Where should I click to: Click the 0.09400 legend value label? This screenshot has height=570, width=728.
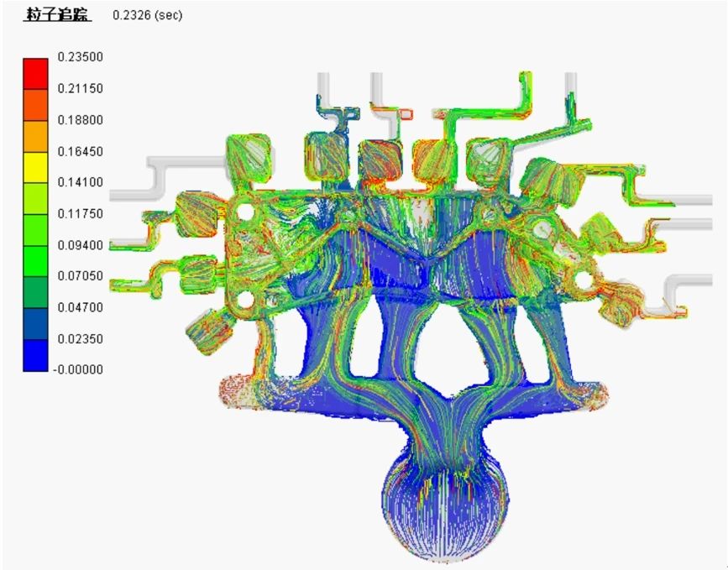point(79,244)
